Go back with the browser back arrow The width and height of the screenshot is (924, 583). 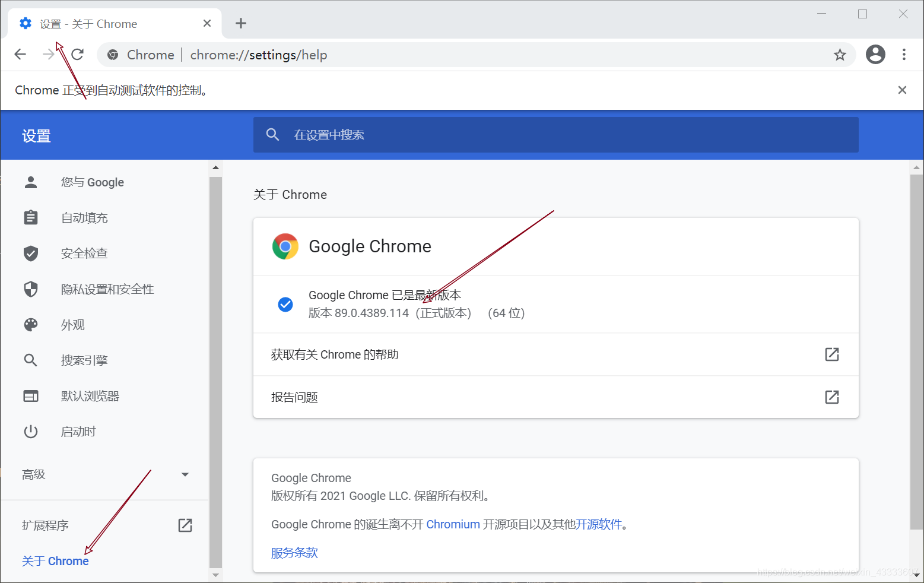point(20,55)
